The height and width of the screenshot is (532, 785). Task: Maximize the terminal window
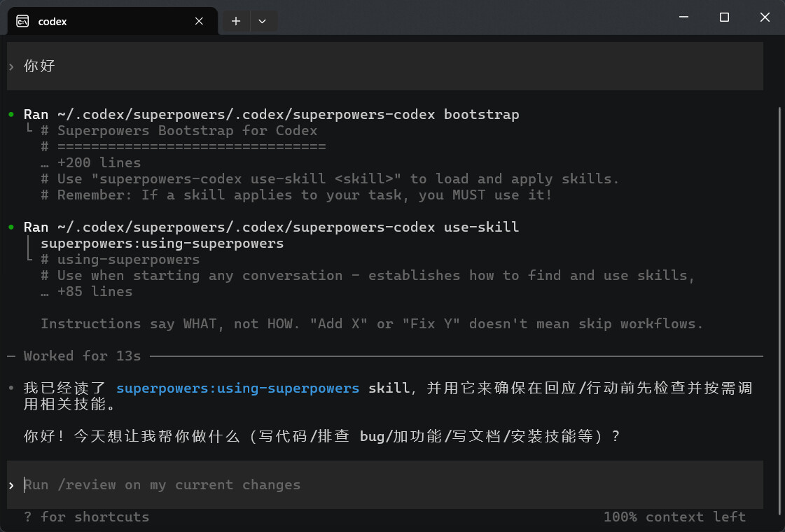(724, 17)
